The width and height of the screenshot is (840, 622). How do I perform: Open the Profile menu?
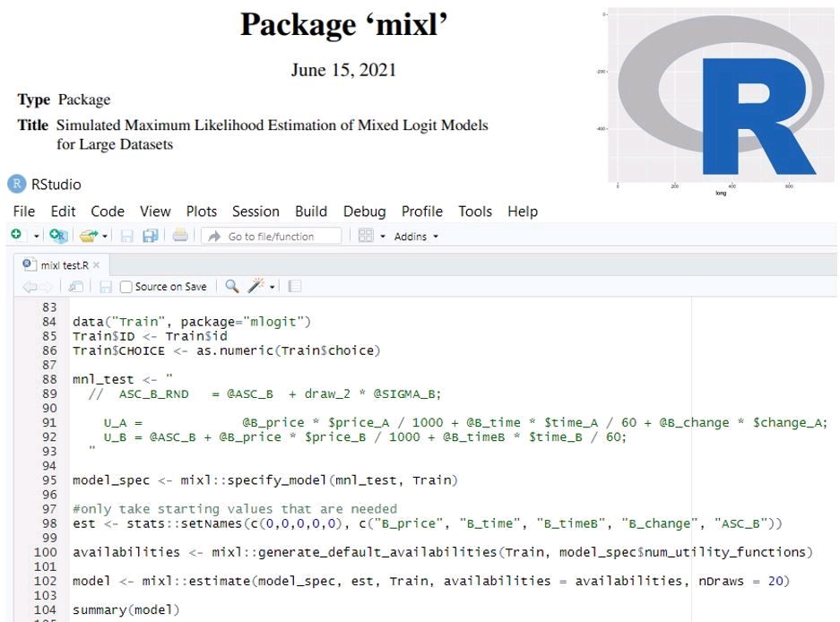click(x=422, y=212)
